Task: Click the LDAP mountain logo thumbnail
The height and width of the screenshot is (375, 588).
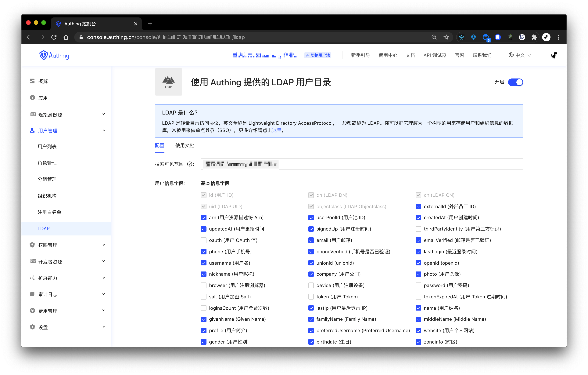Action: [x=168, y=82]
